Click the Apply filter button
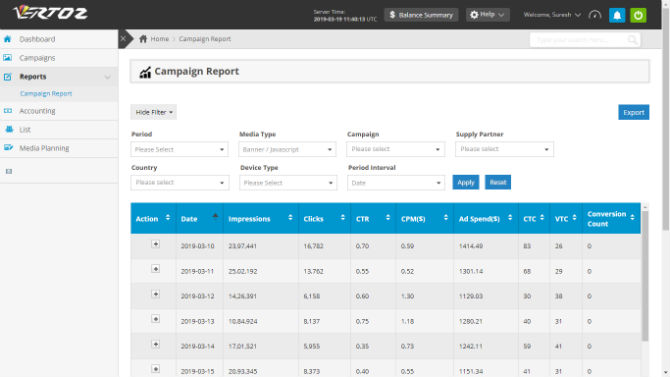Viewport: 670px width, 377px height. point(466,183)
